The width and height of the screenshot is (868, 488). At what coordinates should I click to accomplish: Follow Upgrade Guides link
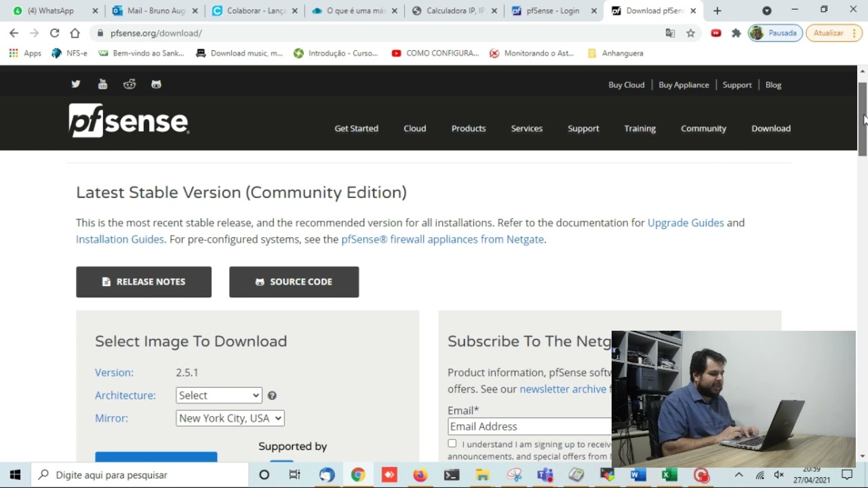[686, 222]
